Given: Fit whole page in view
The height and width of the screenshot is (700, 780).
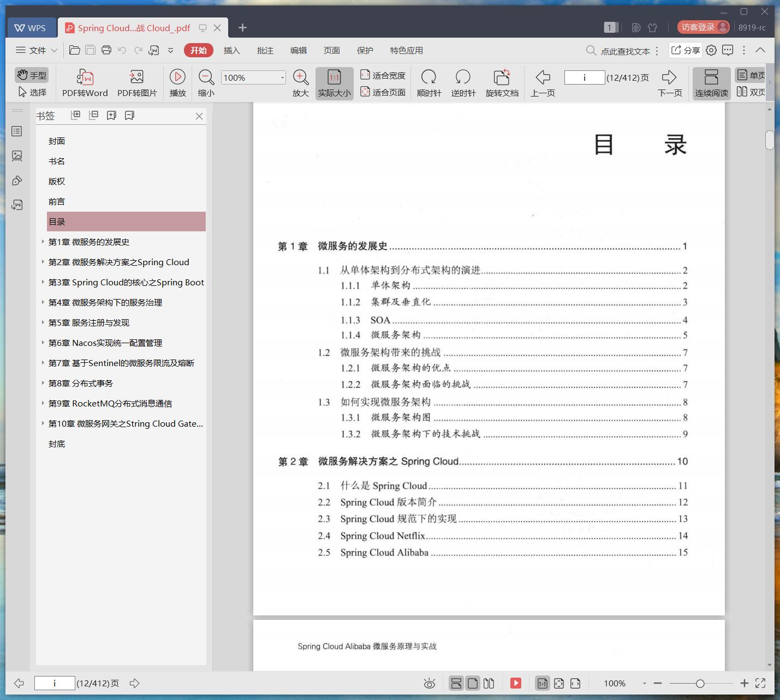Looking at the screenshot, I should coord(383,92).
